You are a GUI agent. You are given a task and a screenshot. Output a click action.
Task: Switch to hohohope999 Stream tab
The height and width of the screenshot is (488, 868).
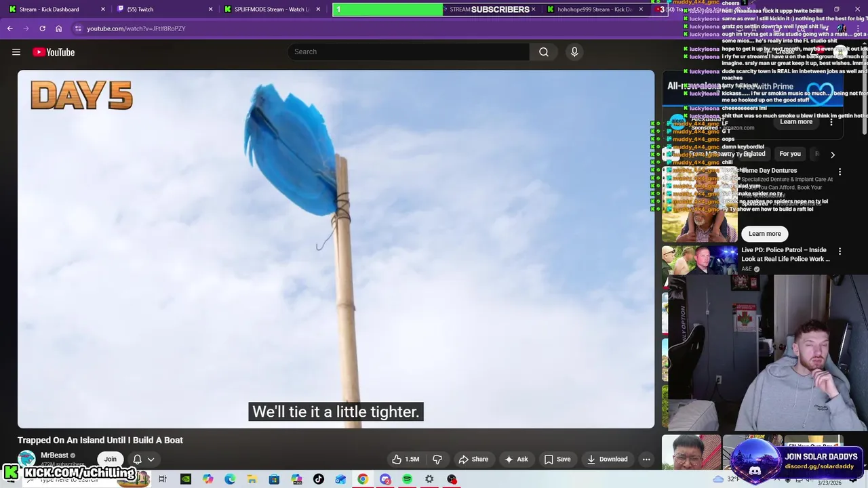tap(595, 9)
